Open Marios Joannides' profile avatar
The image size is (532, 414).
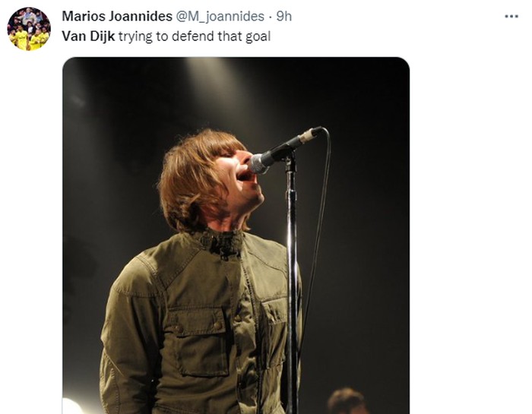point(29,29)
